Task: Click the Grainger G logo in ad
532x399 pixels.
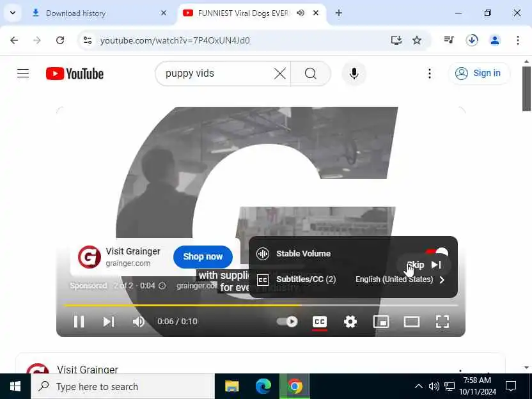Action: (90, 257)
